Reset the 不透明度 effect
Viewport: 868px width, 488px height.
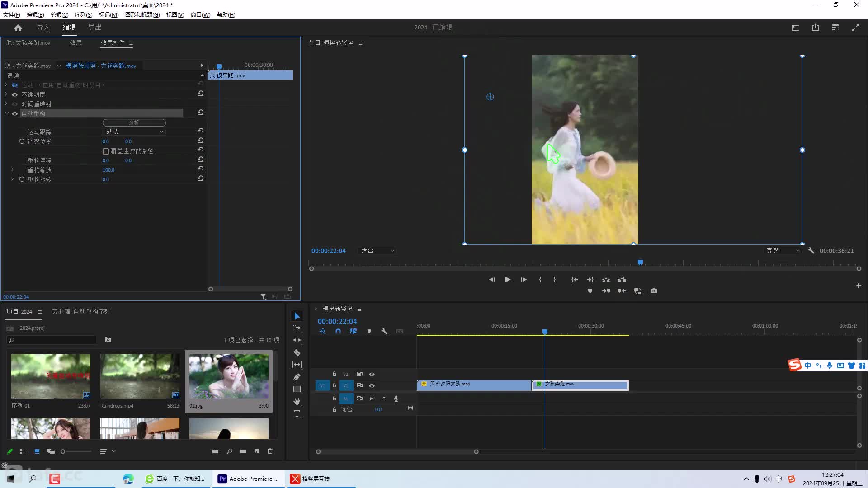click(x=200, y=94)
